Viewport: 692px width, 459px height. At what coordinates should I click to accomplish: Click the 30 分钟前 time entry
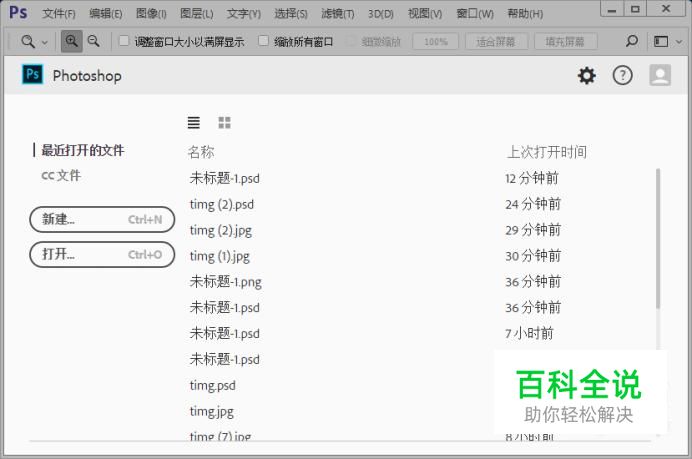(533, 256)
